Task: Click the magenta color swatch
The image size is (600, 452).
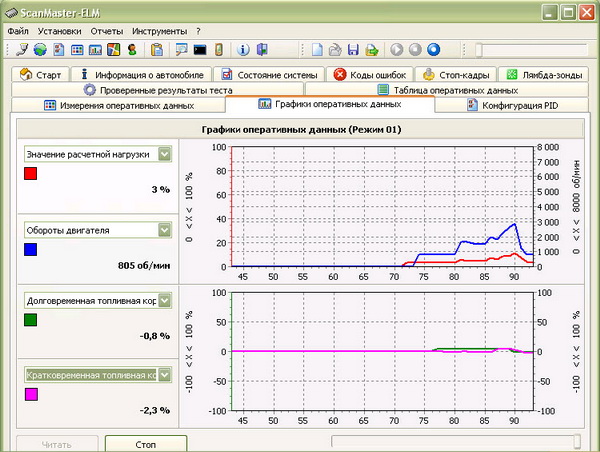Action: (31, 394)
